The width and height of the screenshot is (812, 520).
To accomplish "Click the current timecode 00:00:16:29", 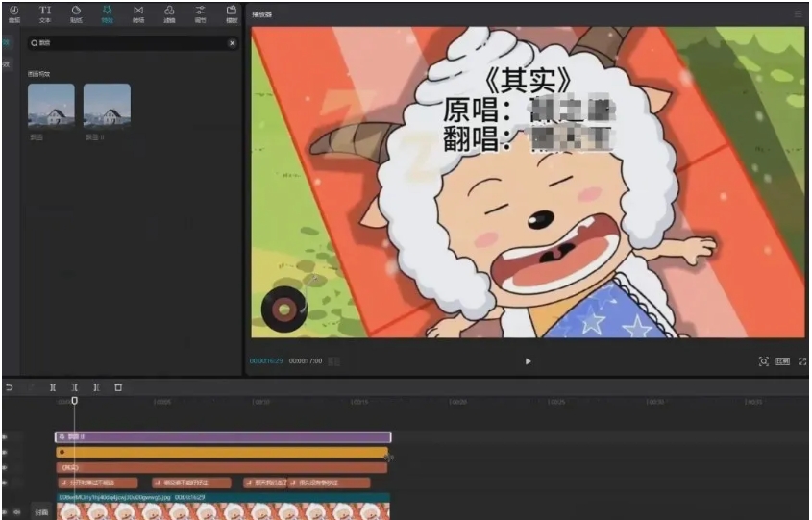I will tap(265, 361).
